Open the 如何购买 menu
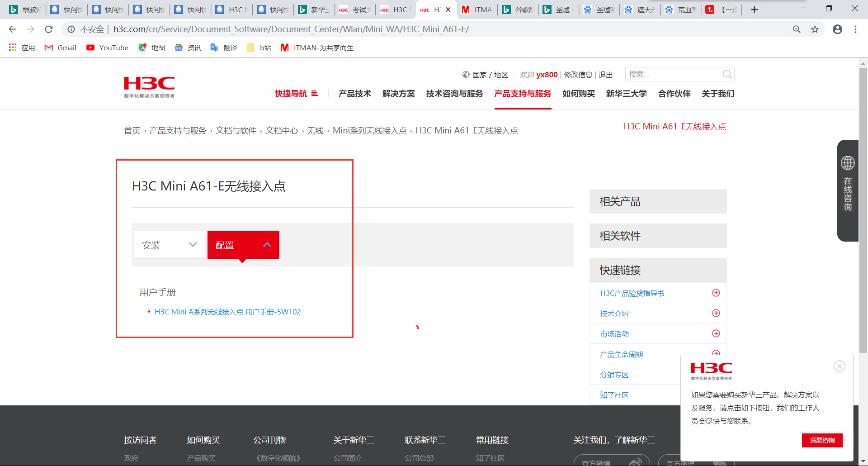The image size is (868, 466). click(x=579, y=94)
